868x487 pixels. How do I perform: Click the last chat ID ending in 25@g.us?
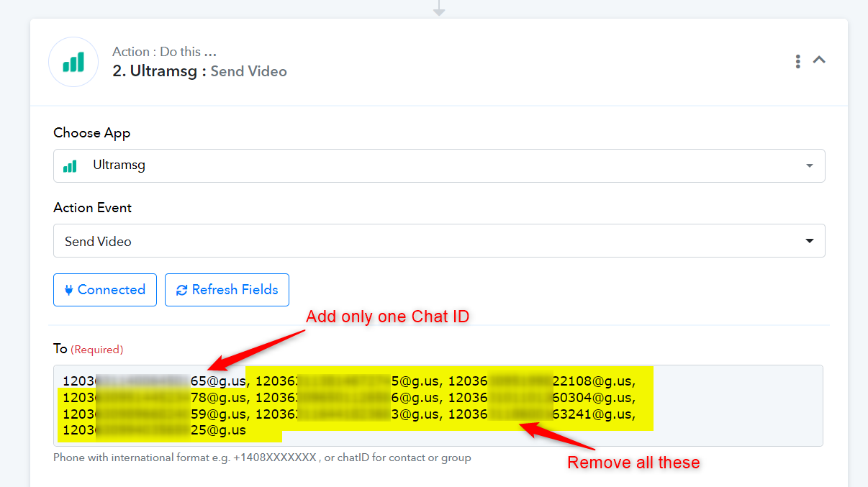click(154, 431)
